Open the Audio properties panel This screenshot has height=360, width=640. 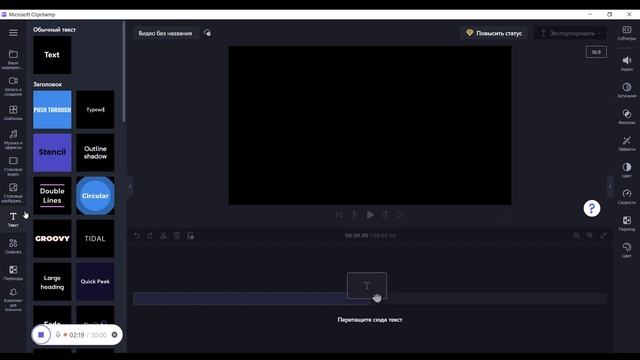(627, 64)
